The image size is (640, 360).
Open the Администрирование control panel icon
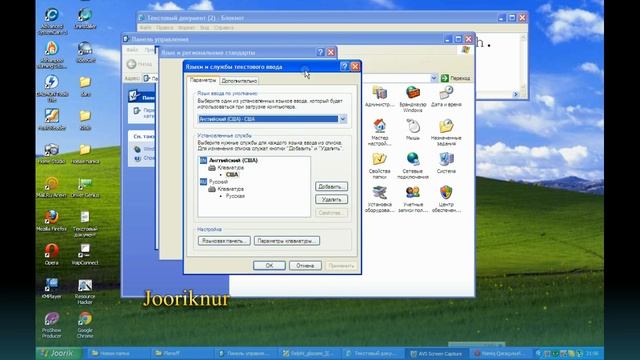point(380,96)
